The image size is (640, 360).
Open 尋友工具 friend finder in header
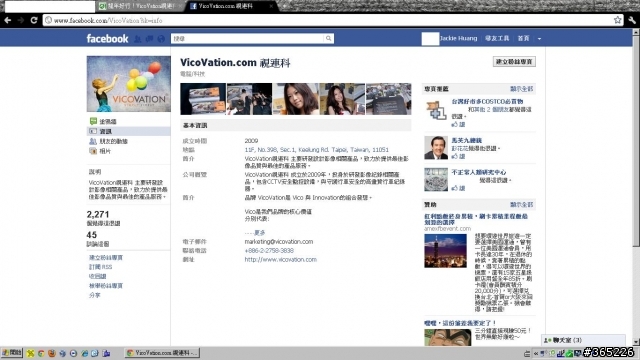click(497, 38)
